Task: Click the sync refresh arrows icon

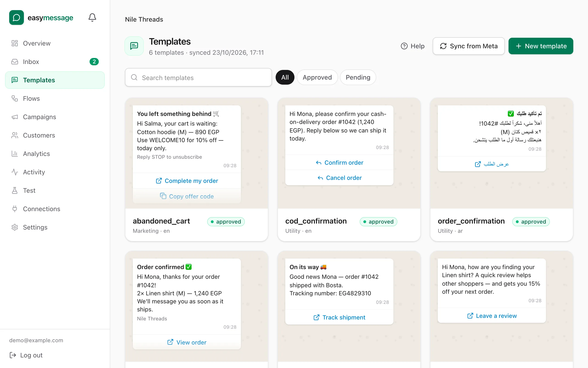Action: 443,46
